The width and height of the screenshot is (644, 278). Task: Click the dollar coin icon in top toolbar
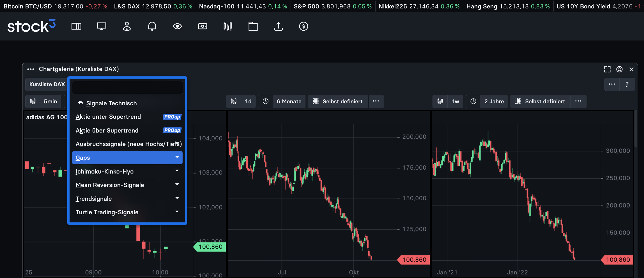coord(303,26)
